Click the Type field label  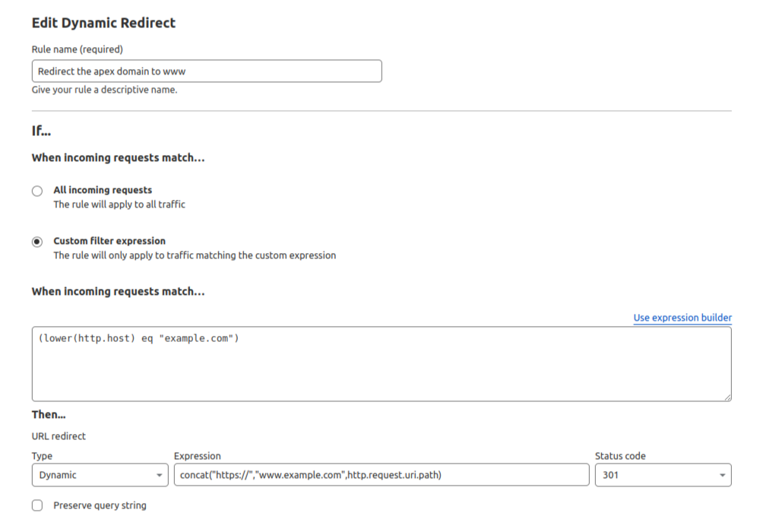(42, 456)
